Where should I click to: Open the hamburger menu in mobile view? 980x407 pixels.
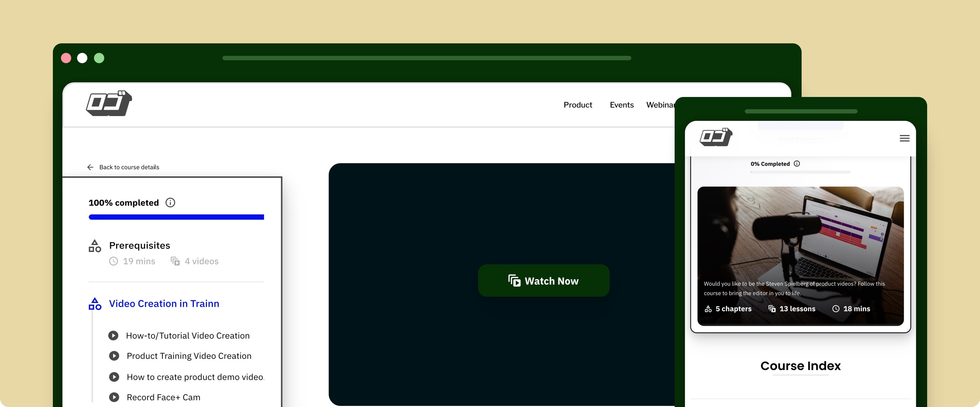coord(904,138)
